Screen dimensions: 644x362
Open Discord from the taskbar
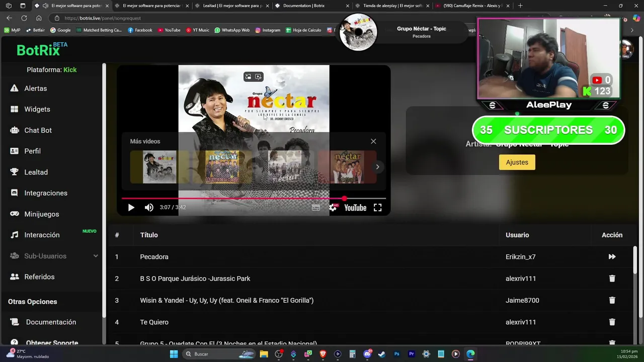click(x=367, y=354)
